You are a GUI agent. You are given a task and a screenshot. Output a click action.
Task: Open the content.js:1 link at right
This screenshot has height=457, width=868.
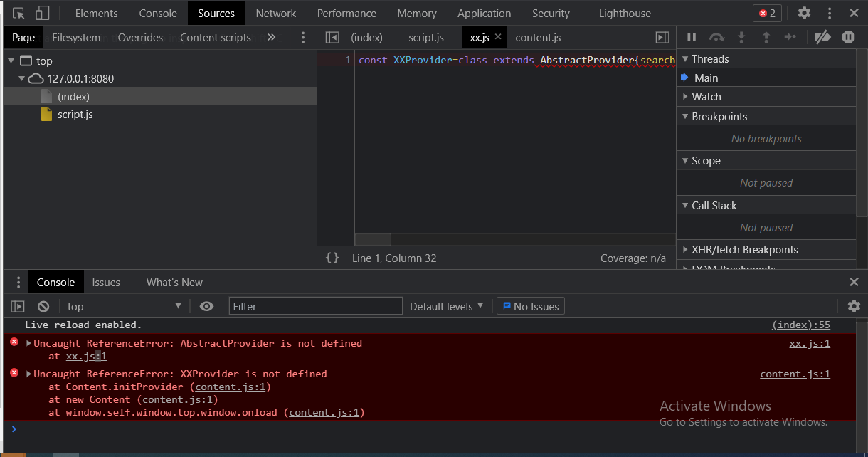click(x=795, y=374)
